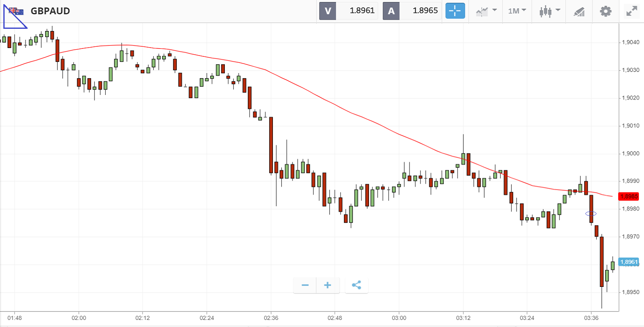Image resolution: width=644 pixels, height=327 pixels.
Task: Open chart settings gear icon
Action: point(606,11)
